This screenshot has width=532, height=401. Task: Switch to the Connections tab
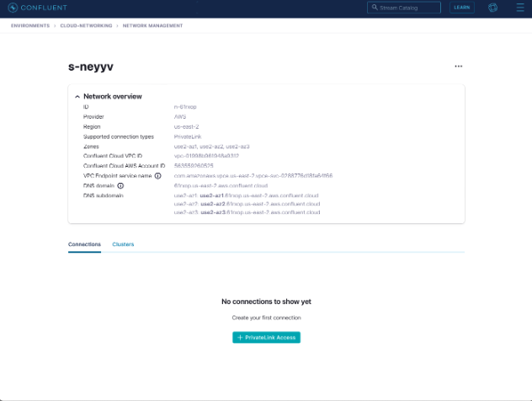click(x=84, y=244)
